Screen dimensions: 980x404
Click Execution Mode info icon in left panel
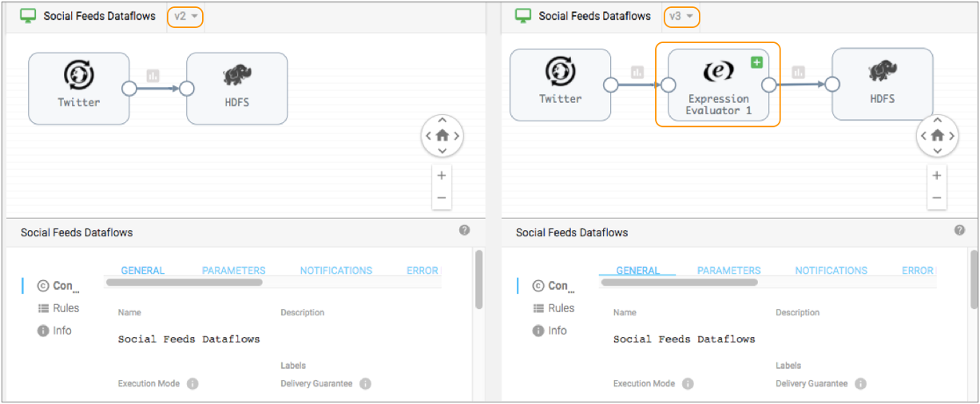pos(192,384)
